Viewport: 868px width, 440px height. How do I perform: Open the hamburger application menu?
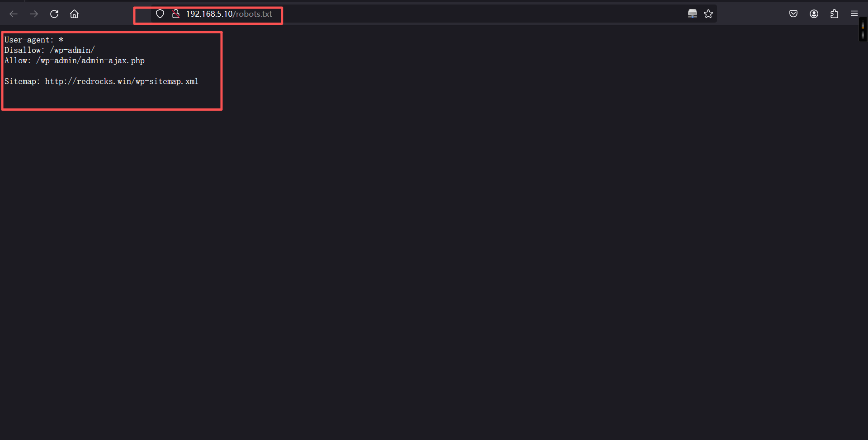click(x=854, y=14)
